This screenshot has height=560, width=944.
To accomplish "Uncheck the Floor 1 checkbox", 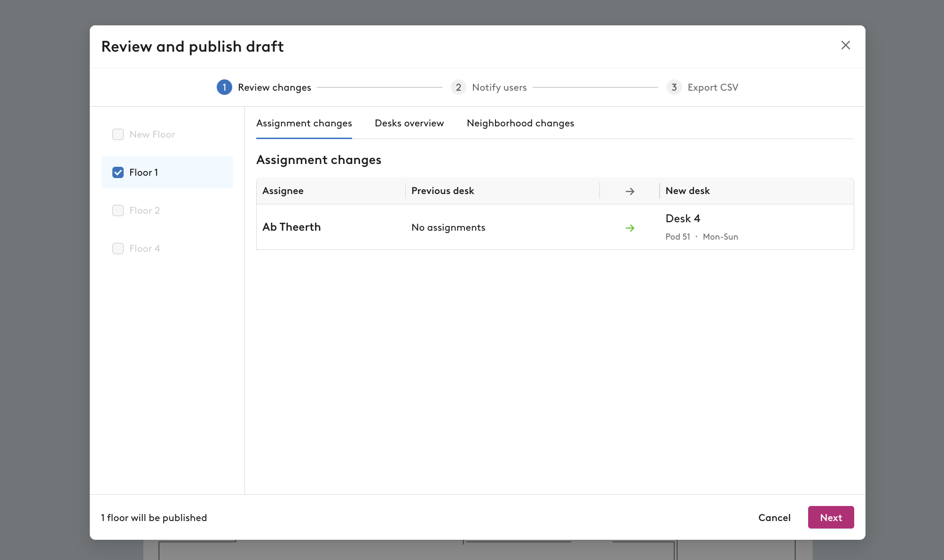I will click(x=118, y=172).
